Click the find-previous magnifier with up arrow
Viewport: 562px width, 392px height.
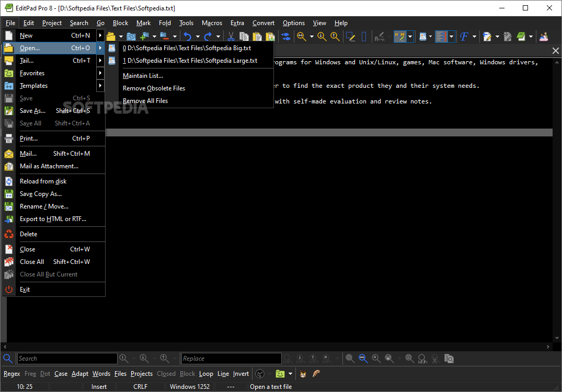(x=335, y=36)
